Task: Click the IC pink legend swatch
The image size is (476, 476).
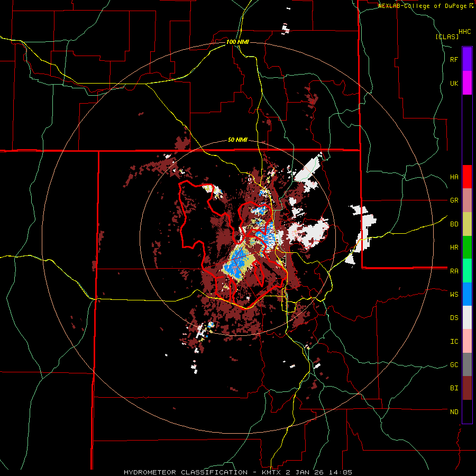Action: [467, 341]
